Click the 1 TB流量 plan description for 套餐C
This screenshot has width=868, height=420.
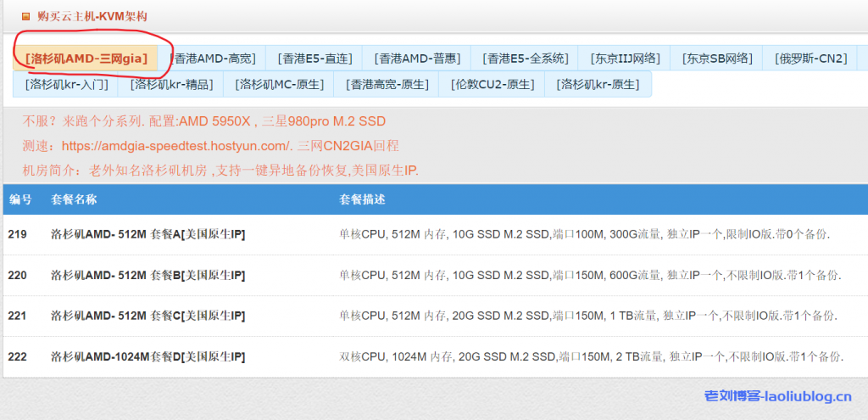[x=588, y=316]
